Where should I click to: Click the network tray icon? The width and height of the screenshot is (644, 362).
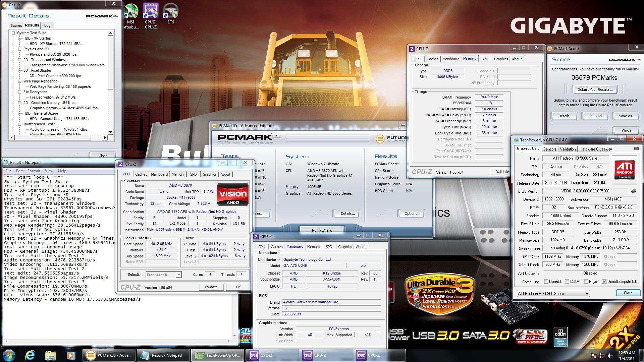[602, 356]
